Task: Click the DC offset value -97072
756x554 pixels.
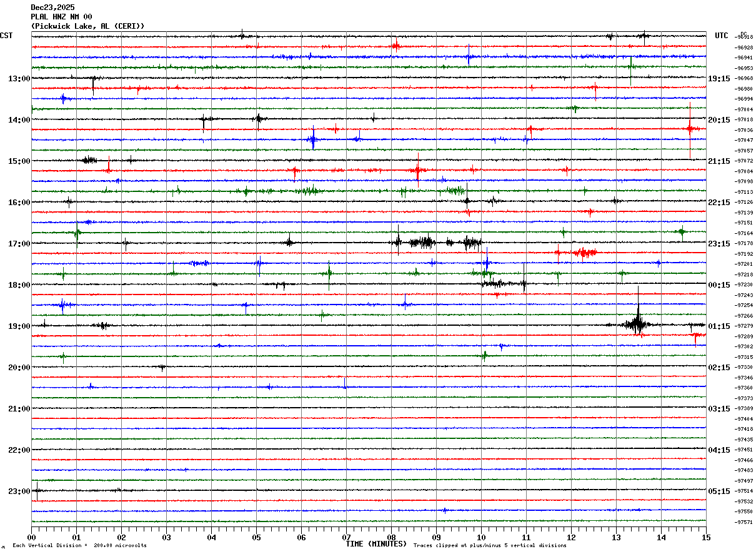Action: pos(744,161)
